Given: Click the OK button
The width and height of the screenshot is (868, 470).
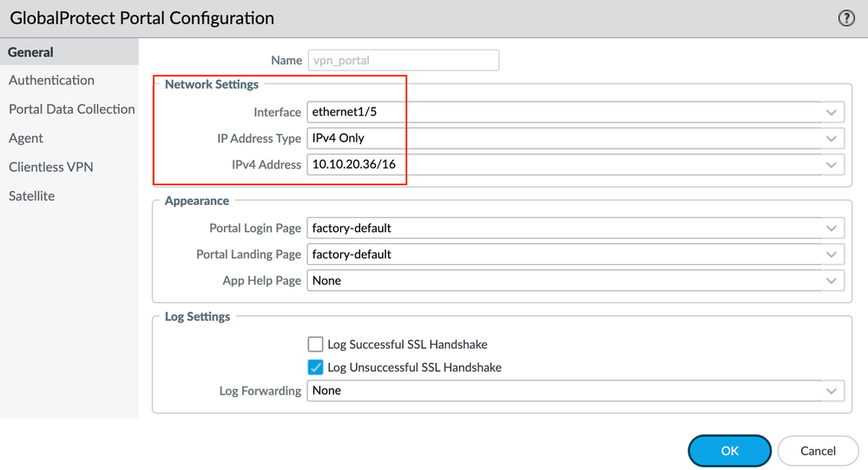Looking at the screenshot, I should pos(729,451).
